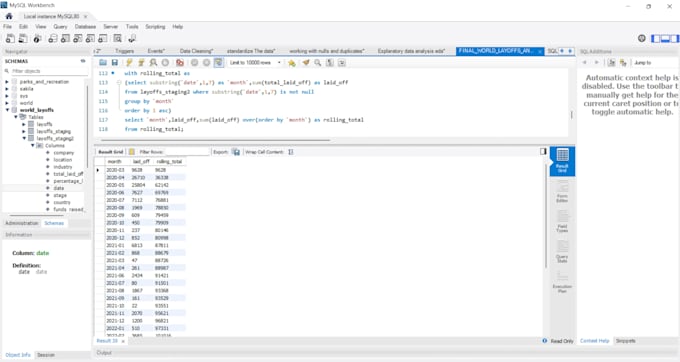This screenshot has height=362, width=680.
Task: Execute the whole script with lightning icon
Action: 129,63
